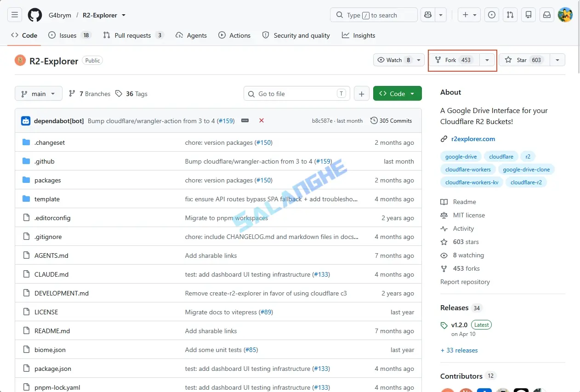This screenshot has width=580, height=392.
Task: Open the pull requests icon in header
Action: click(x=510, y=15)
